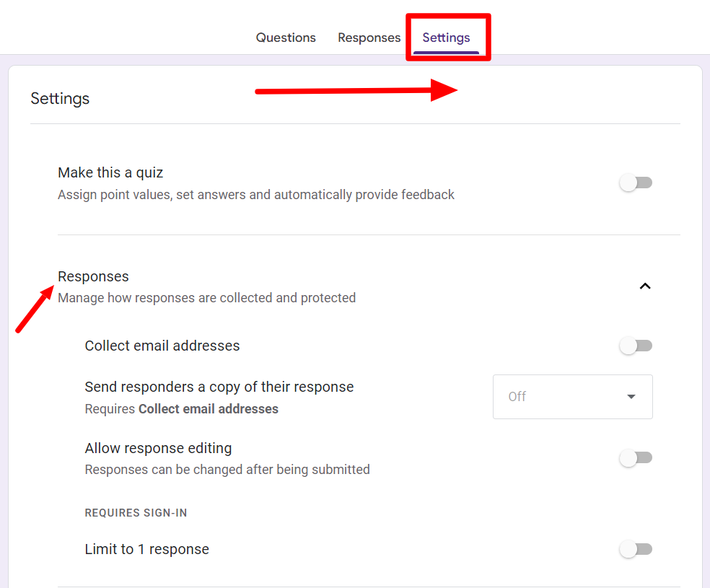Screen dimensions: 710x588
Task: Select the Settings tab
Action: pos(446,38)
